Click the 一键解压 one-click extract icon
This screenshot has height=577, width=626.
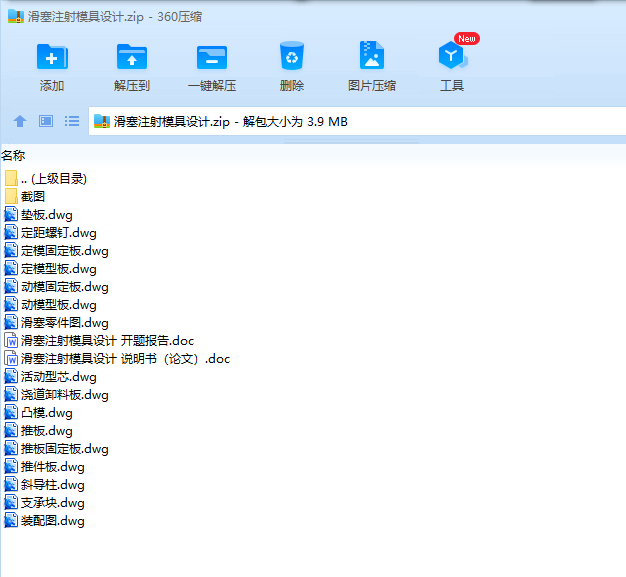212,58
